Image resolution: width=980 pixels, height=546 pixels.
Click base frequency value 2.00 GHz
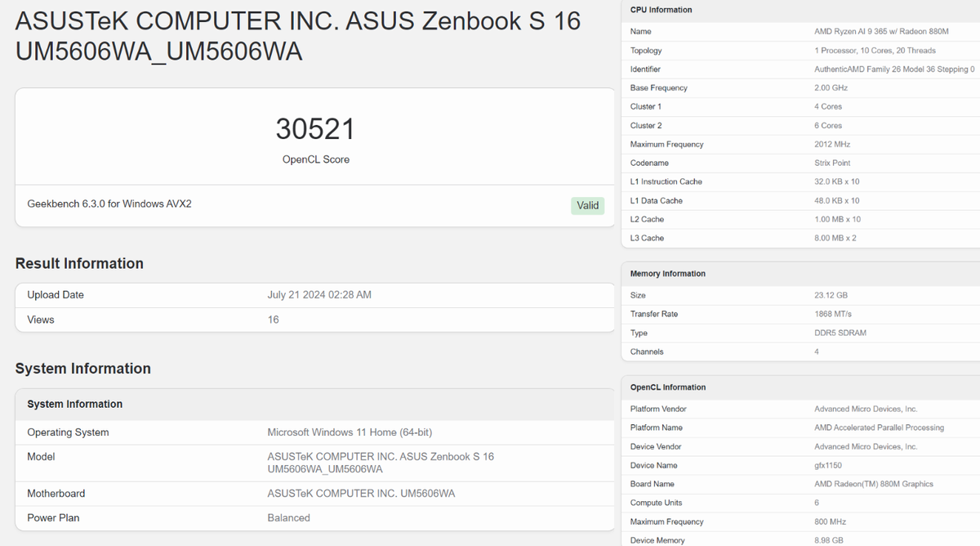coord(831,87)
